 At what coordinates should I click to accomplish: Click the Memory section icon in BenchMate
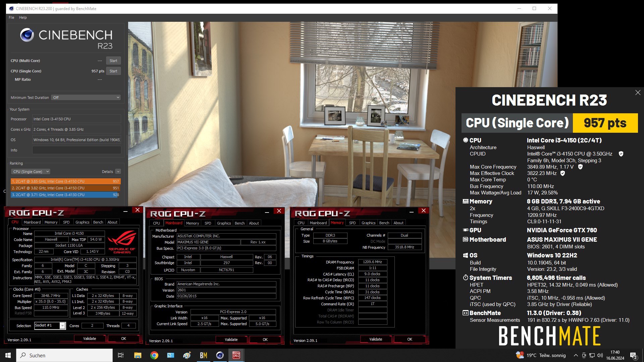(466, 201)
